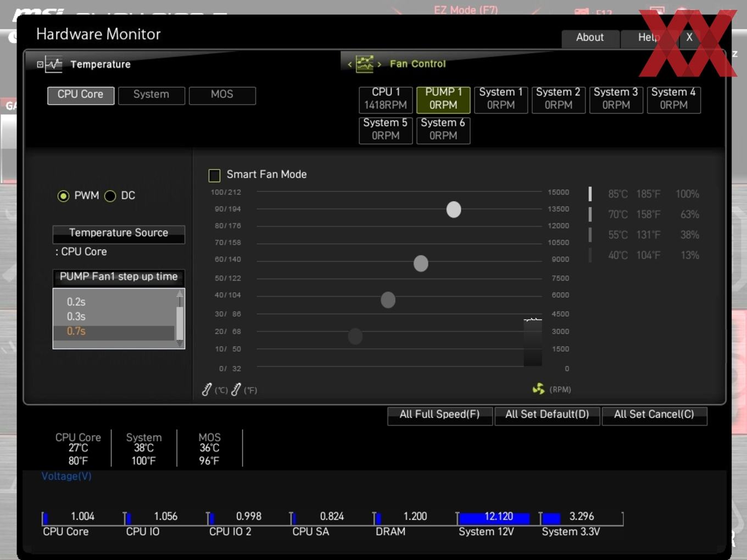Image resolution: width=747 pixels, height=560 pixels.
Task: Click the CPU Core 27°C reading
Action: tap(79, 449)
